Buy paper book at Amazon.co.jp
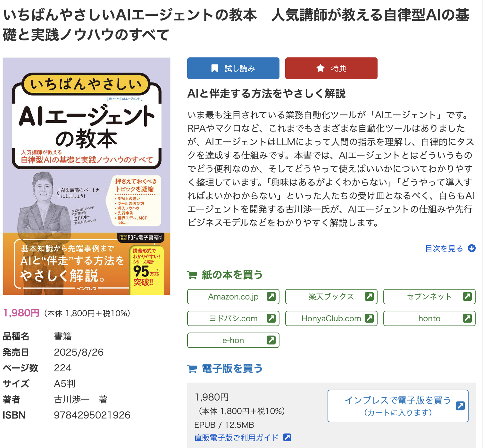483x448 pixels. coord(233,297)
